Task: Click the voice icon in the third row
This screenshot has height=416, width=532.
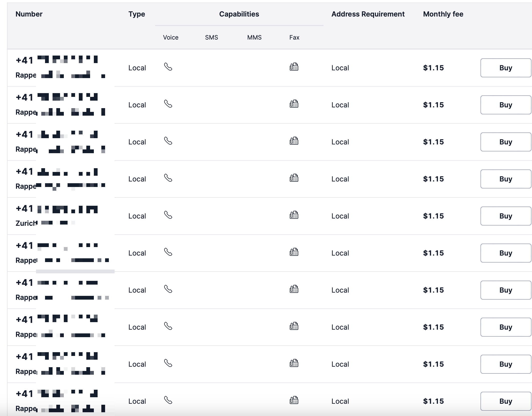Action: coord(168,141)
